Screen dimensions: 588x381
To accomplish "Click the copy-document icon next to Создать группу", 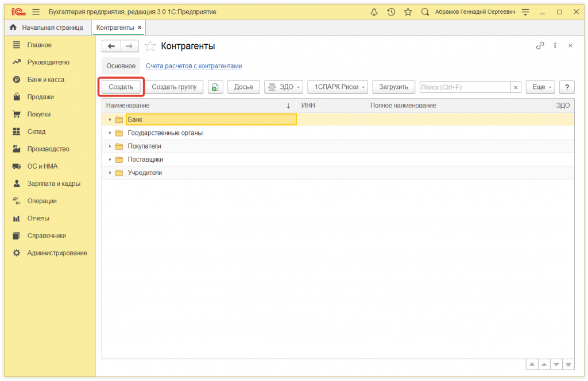I will pos(215,87).
